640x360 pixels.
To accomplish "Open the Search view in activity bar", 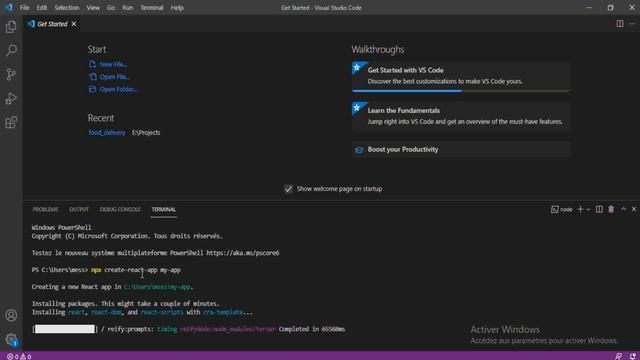I will (x=11, y=50).
